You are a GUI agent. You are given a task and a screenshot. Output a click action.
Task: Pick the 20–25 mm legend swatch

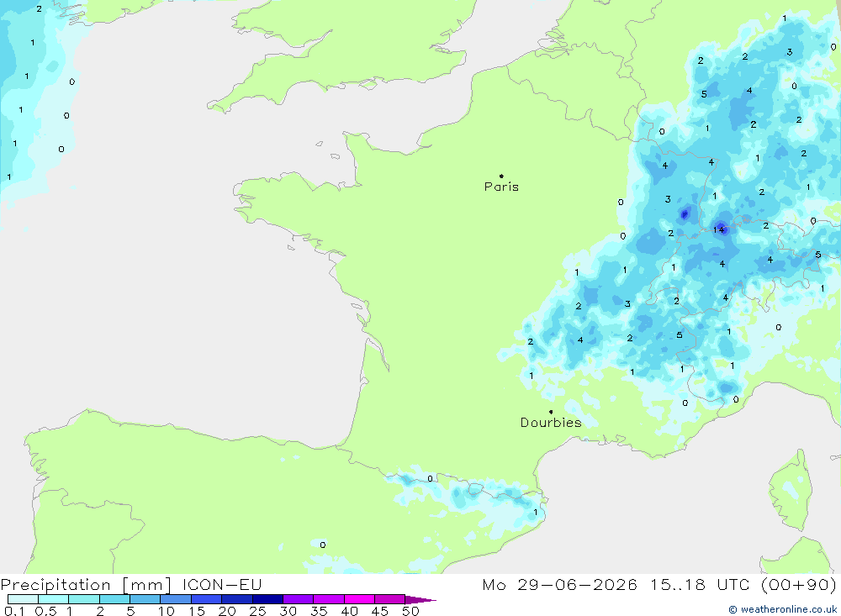[x=236, y=599]
